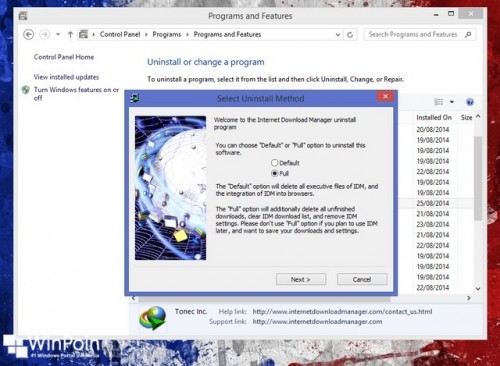Open recent locations dropdown arrow

(58, 34)
